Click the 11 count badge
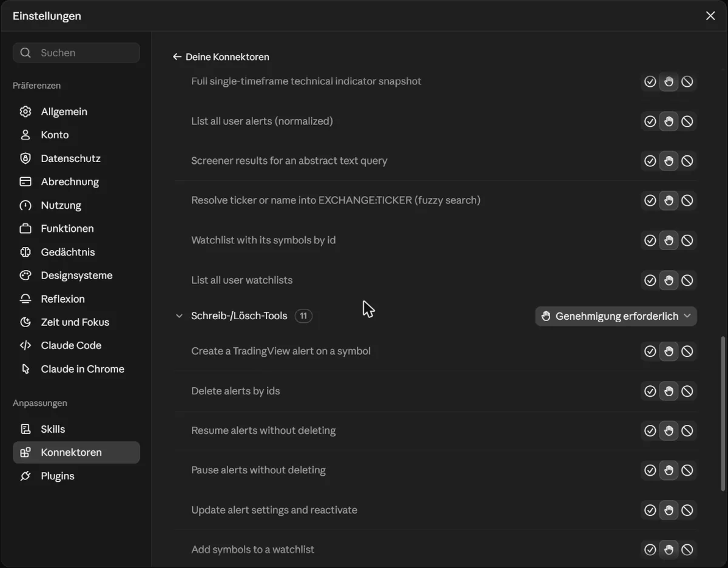728x568 pixels. coord(303,316)
